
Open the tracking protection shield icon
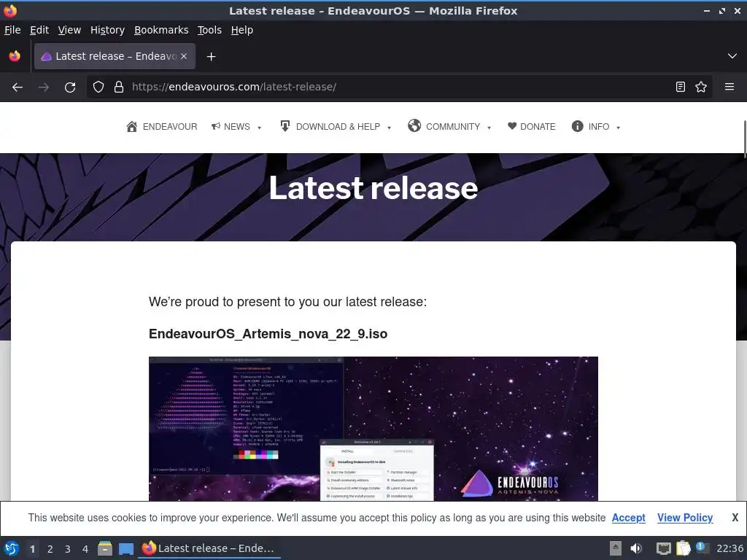(98, 87)
